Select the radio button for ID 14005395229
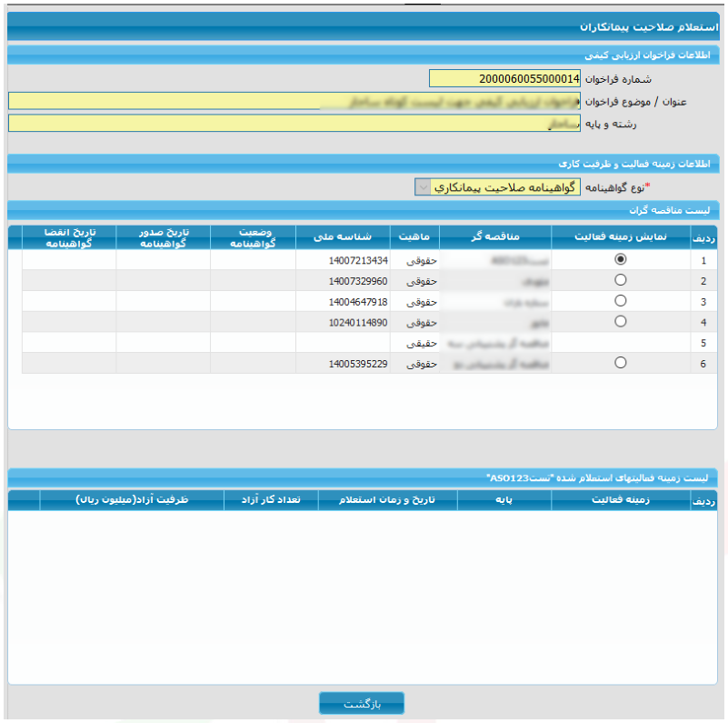728x723 pixels. [620, 363]
